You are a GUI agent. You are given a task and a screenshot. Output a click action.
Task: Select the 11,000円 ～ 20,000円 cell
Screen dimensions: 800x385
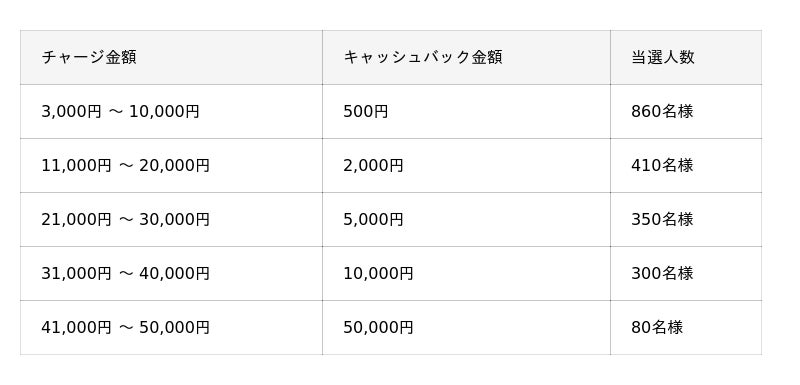pos(171,165)
